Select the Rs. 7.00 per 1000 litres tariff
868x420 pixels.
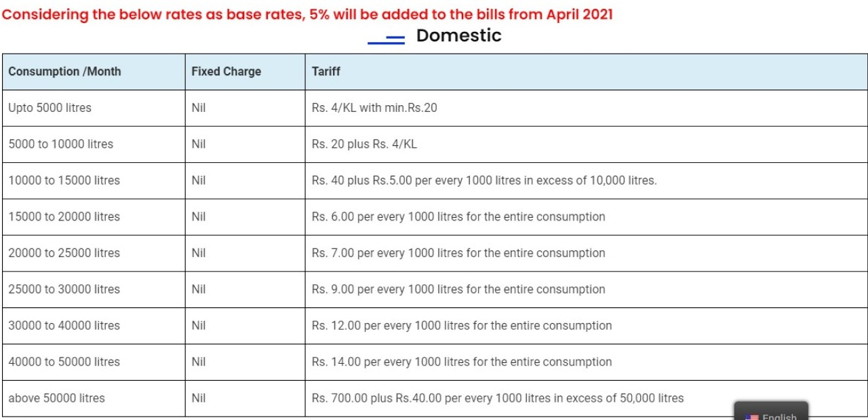[458, 253]
